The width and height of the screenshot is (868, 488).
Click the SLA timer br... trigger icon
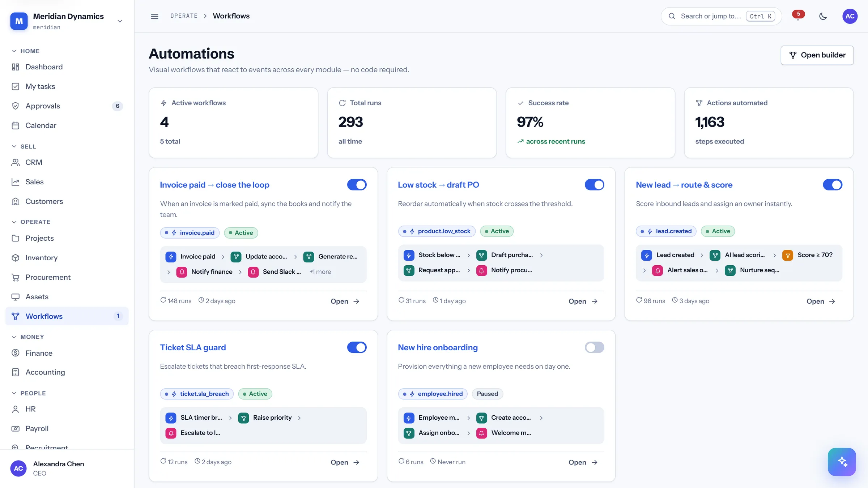tap(171, 418)
